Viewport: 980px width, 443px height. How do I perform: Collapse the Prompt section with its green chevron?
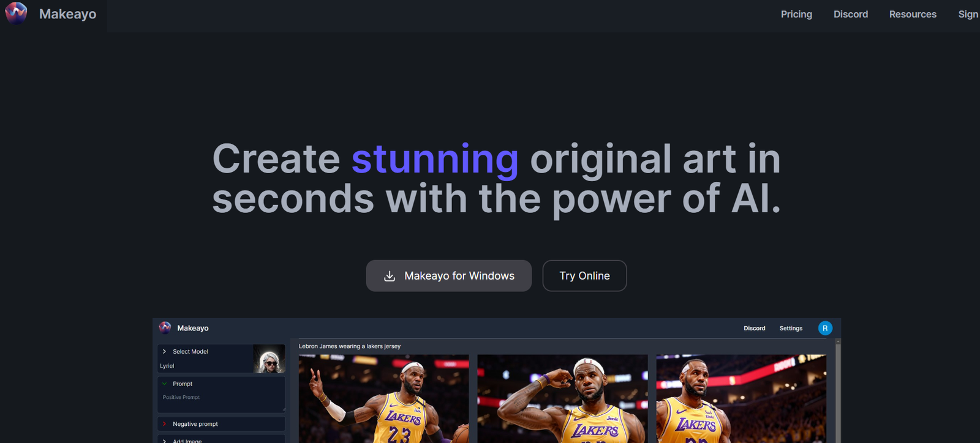(x=164, y=384)
